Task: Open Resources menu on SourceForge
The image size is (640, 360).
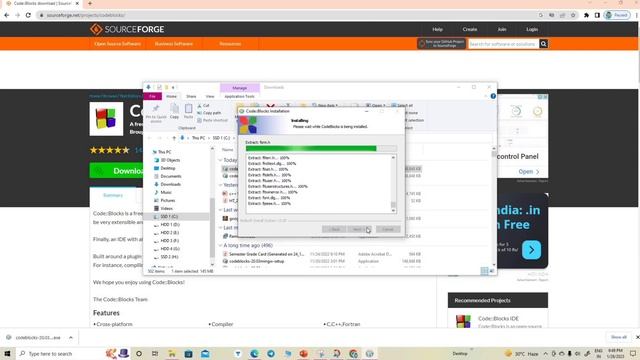Action: (230, 44)
